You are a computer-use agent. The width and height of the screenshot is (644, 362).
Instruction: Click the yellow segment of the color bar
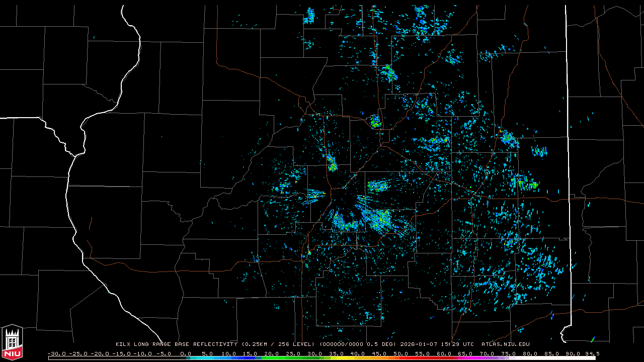pyautogui.click(x=352, y=358)
